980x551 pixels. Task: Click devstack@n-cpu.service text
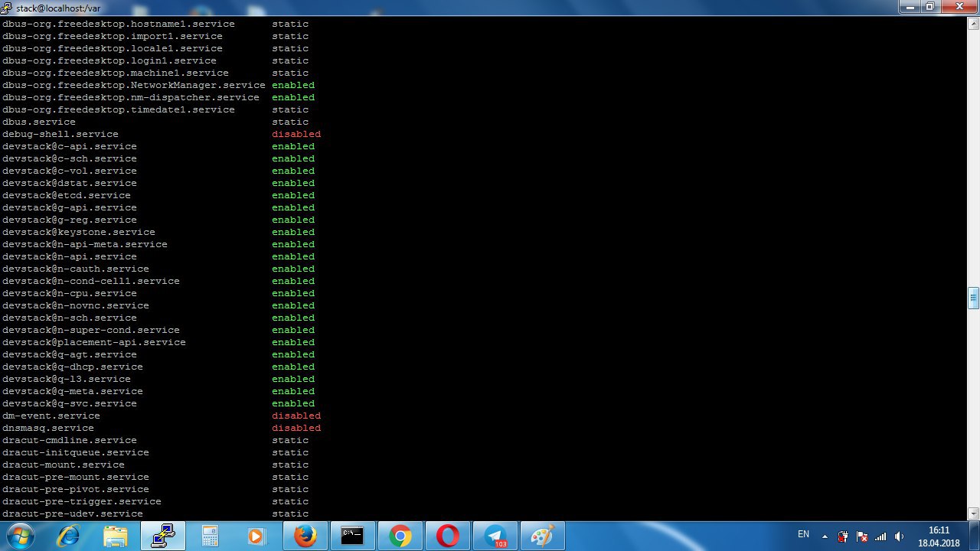tap(70, 293)
